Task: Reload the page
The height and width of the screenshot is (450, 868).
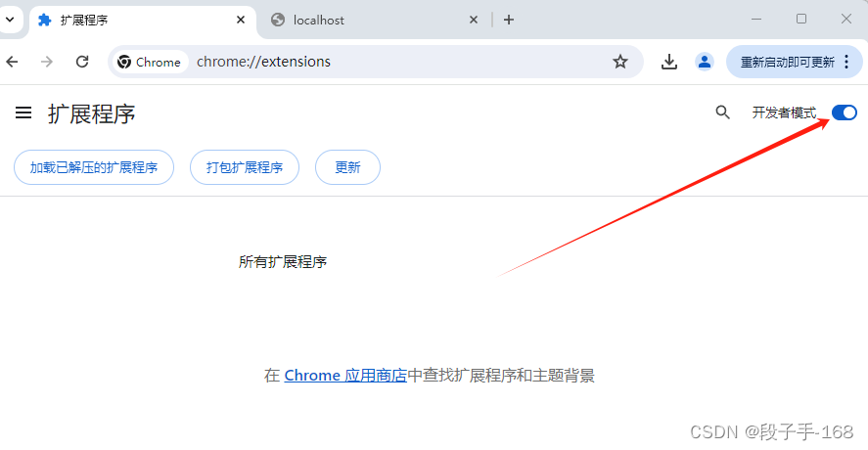Action: click(x=82, y=62)
